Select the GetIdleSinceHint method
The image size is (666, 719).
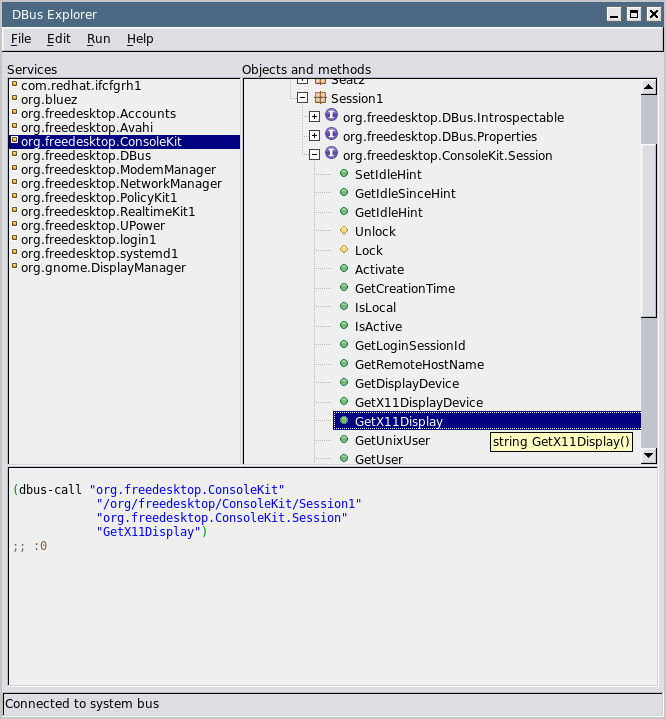pos(405,194)
